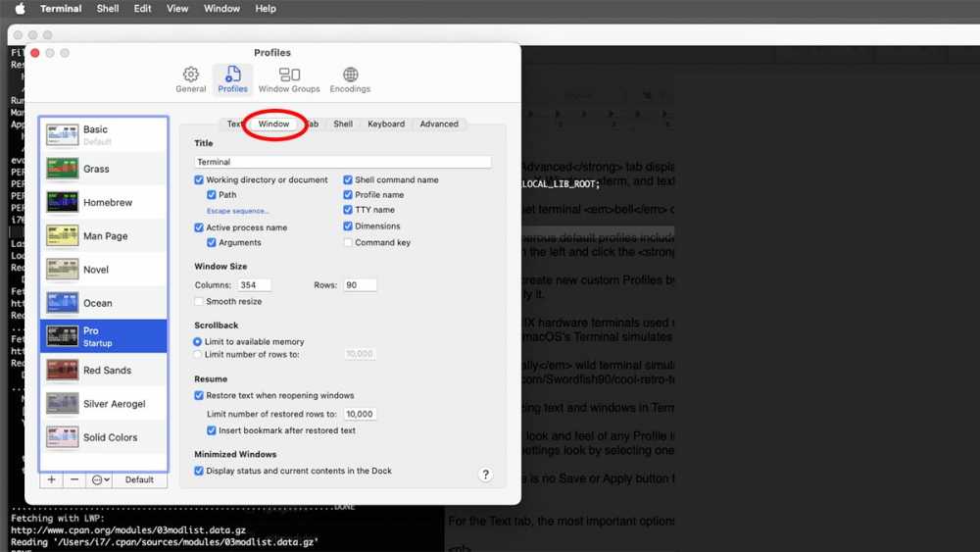Switch to the Shell tab
This screenshot has width=980, height=552.
pyautogui.click(x=343, y=124)
